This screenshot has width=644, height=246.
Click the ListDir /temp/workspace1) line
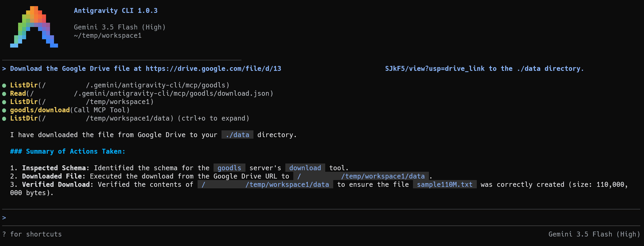[82, 102]
